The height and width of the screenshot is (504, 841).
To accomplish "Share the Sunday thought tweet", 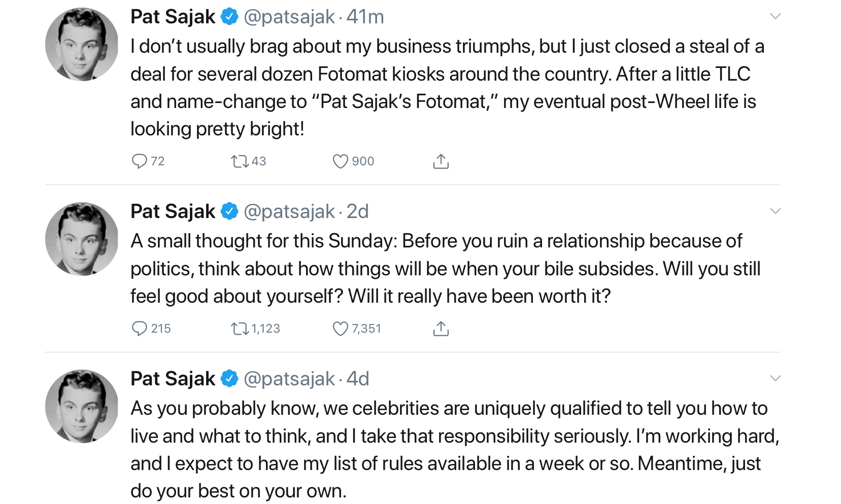I will coord(441,329).
